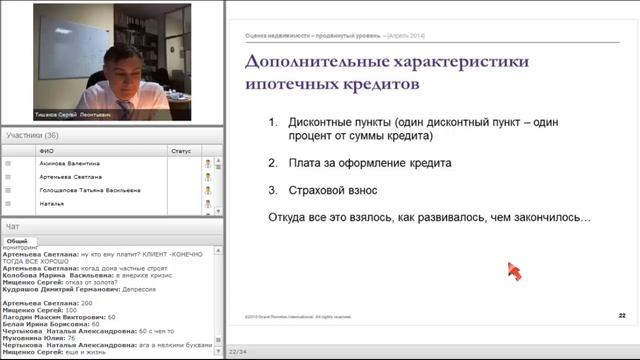The image size is (640, 360).
Task: Click the row handle icon for Голощапова Татьяна Васильевна
Action: coord(8,190)
